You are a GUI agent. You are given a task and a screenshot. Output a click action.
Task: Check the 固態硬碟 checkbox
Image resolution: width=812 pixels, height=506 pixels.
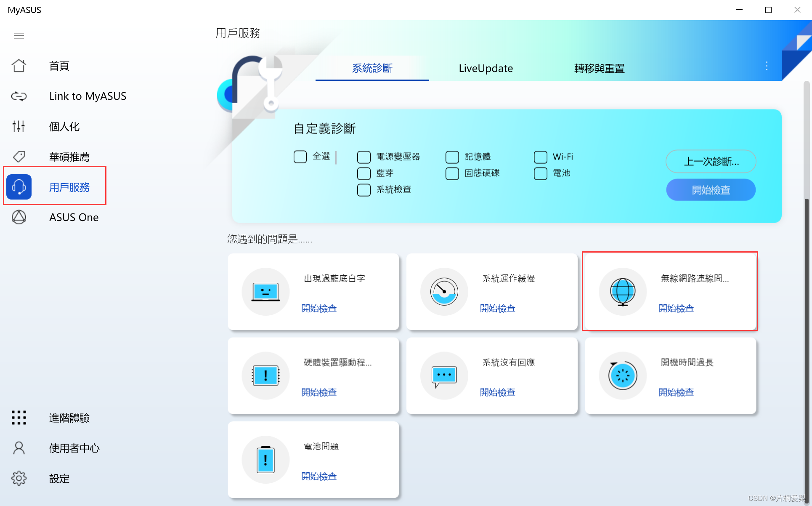coord(452,173)
